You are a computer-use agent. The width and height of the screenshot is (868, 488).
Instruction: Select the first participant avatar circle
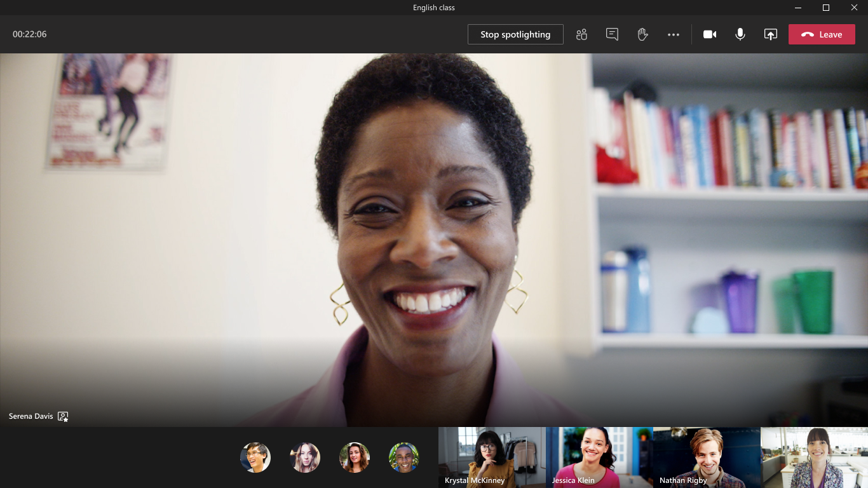pyautogui.click(x=255, y=457)
